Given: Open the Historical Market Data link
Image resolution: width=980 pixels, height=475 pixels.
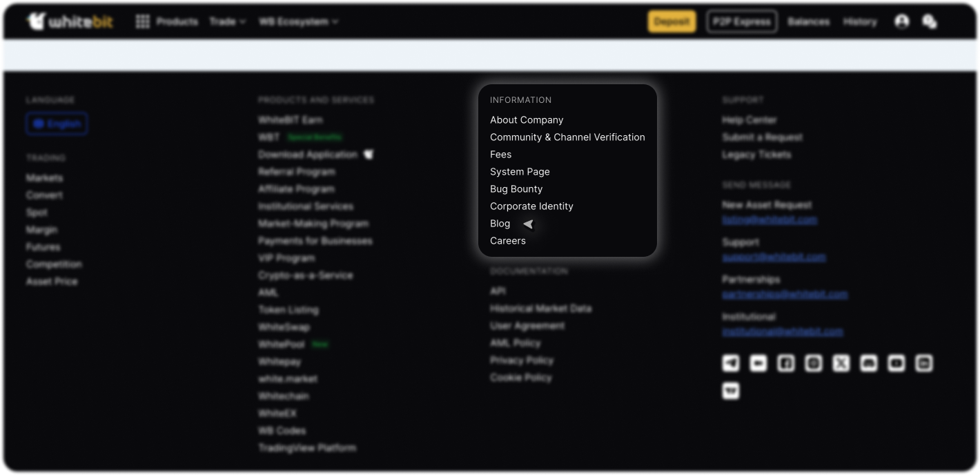Looking at the screenshot, I should pos(541,309).
